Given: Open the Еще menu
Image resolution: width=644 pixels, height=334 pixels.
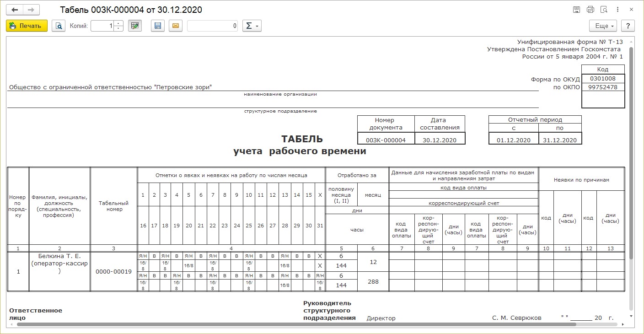Looking at the screenshot, I should point(603,26).
